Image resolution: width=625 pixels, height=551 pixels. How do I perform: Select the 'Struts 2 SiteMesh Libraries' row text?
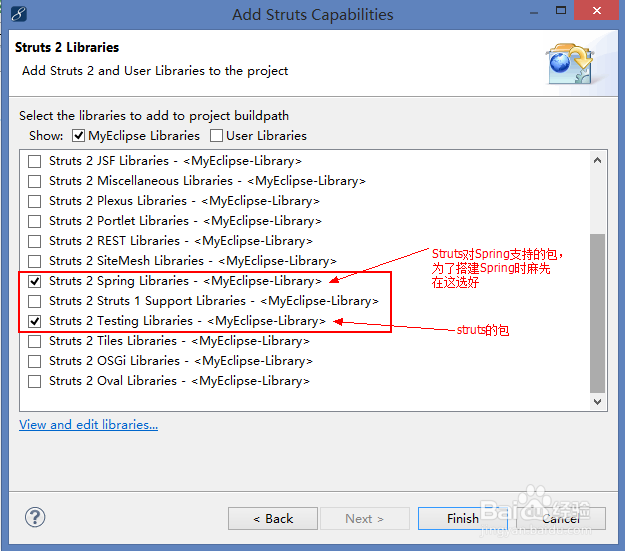click(193, 261)
